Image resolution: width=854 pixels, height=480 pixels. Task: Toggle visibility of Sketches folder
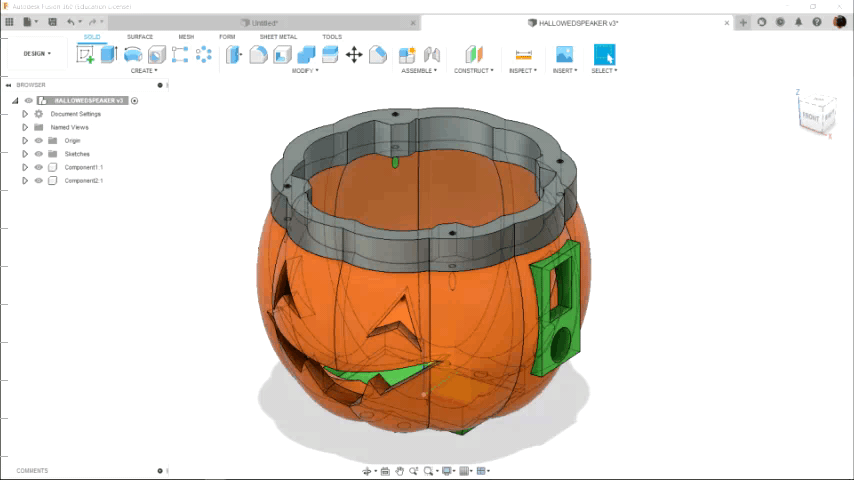(x=39, y=154)
